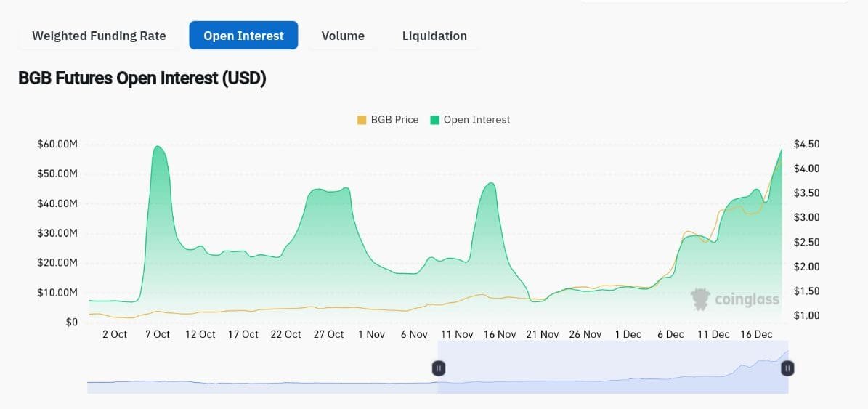Click the 26 Nov date label
The height and width of the screenshot is (409, 868).
tap(585, 334)
